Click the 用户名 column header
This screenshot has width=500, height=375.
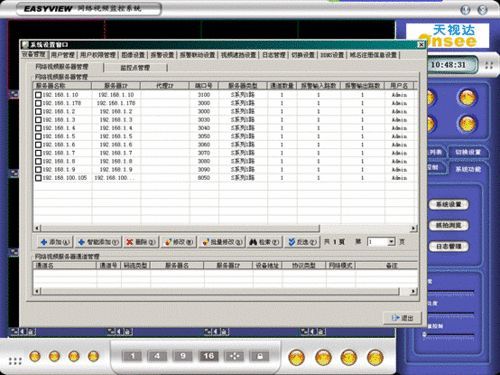pos(399,86)
